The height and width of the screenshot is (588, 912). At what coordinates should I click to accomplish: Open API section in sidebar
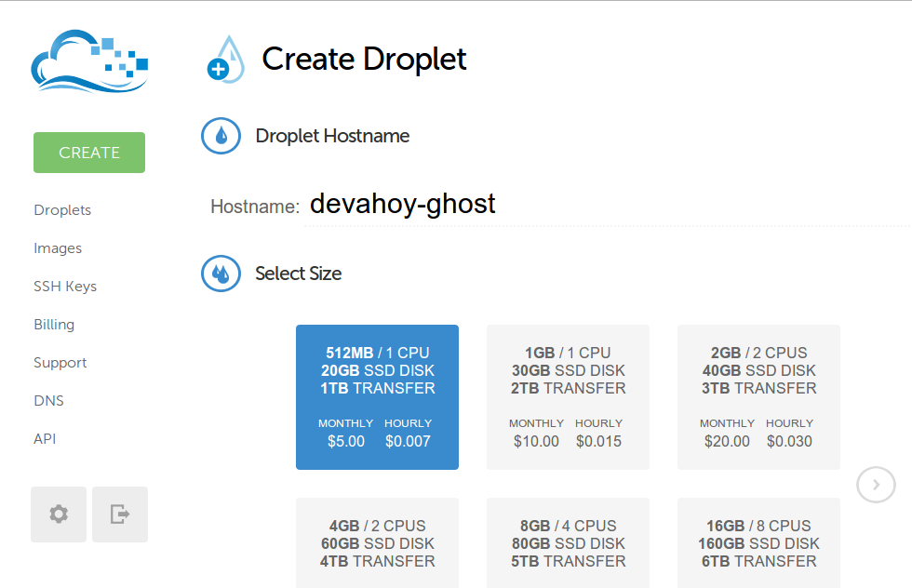(x=45, y=439)
